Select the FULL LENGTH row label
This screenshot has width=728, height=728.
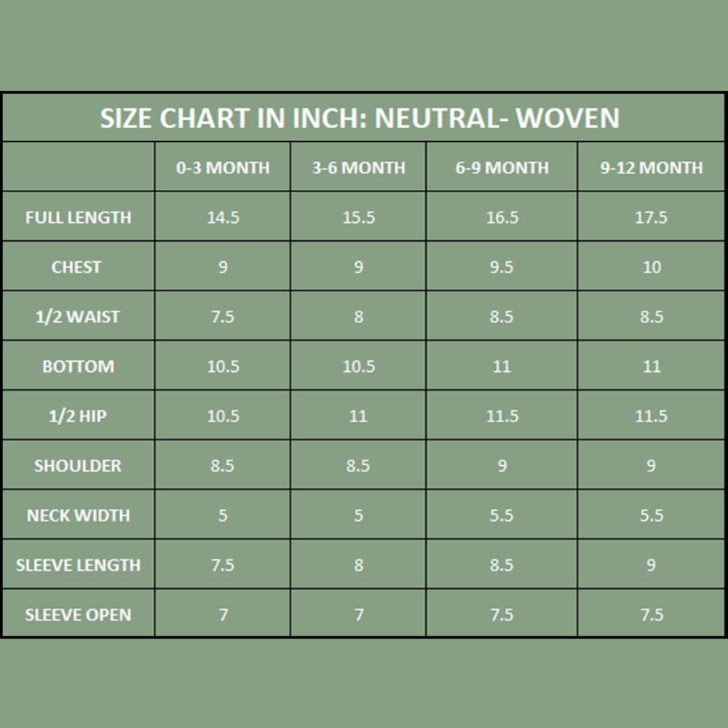click(78, 217)
